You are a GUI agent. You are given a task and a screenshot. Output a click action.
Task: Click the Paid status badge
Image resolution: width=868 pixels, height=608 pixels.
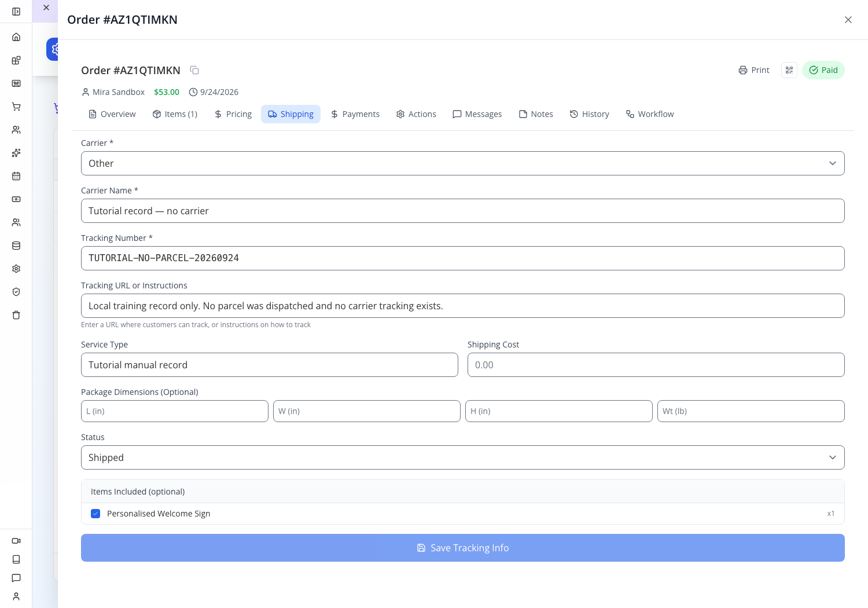pyautogui.click(x=823, y=70)
